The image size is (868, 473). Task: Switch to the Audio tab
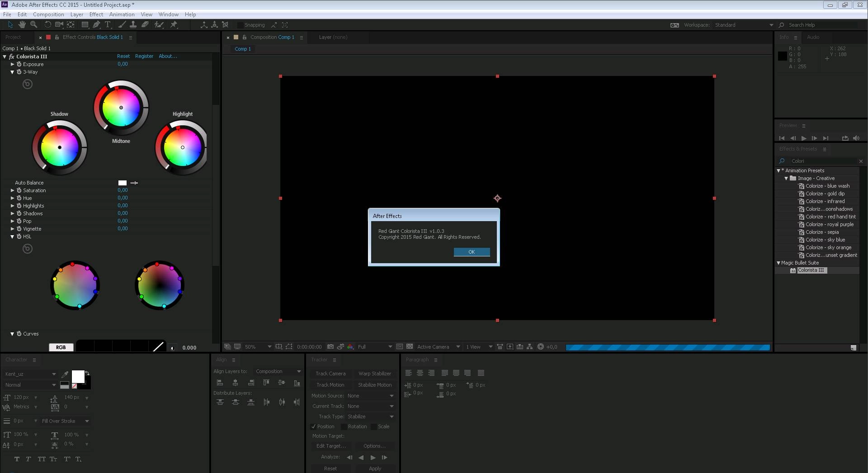(x=813, y=37)
